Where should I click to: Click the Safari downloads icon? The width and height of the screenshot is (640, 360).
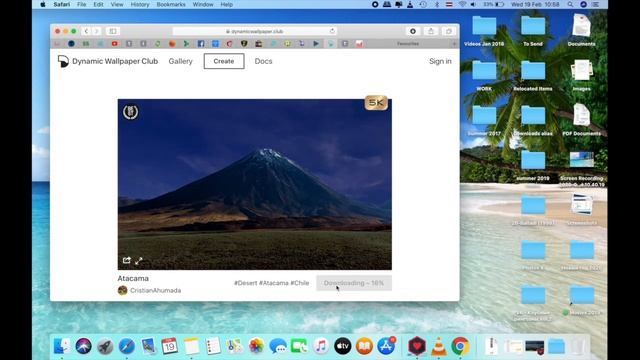(413, 31)
